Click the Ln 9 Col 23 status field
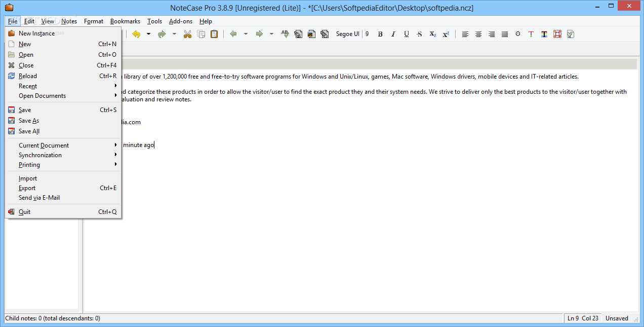Image resolution: width=644 pixels, height=327 pixels. 583,318
